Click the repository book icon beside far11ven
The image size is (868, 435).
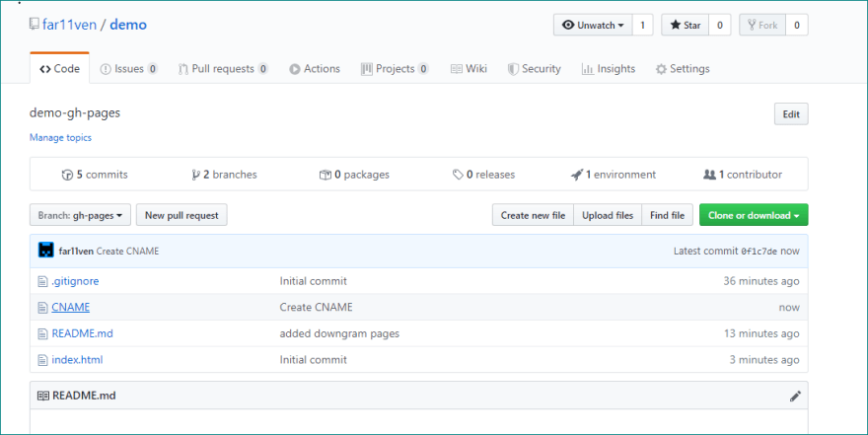coord(35,24)
